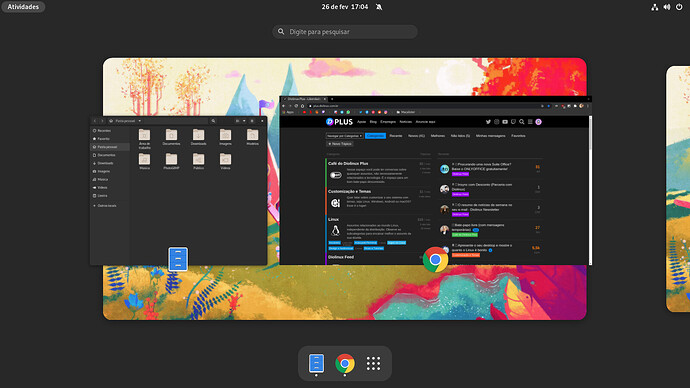Select the Chrome window badge icon

435,260
